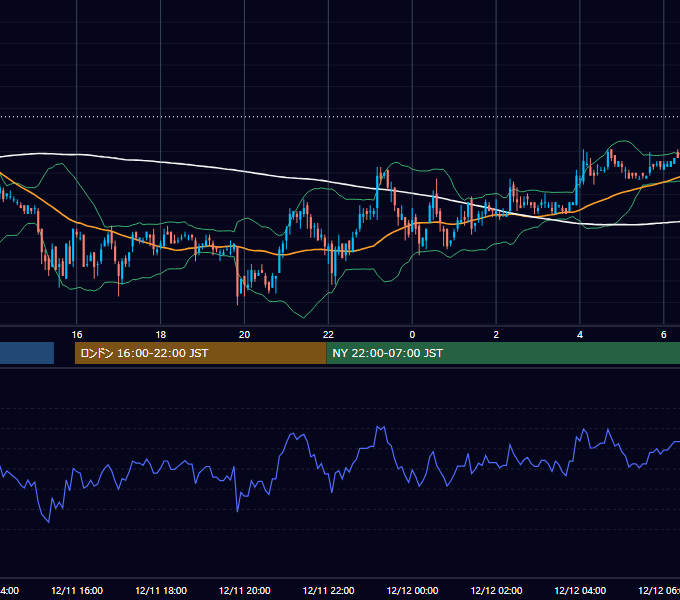Click the 2 hour label on price chart axis
The width and height of the screenshot is (680, 600).
click(496, 335)
